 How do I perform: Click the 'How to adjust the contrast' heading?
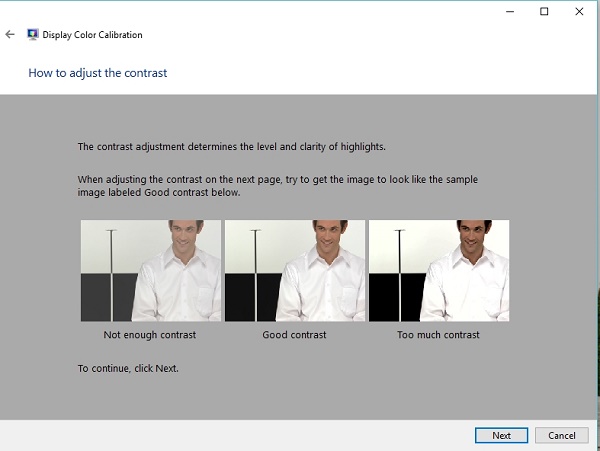click(98, 73)
